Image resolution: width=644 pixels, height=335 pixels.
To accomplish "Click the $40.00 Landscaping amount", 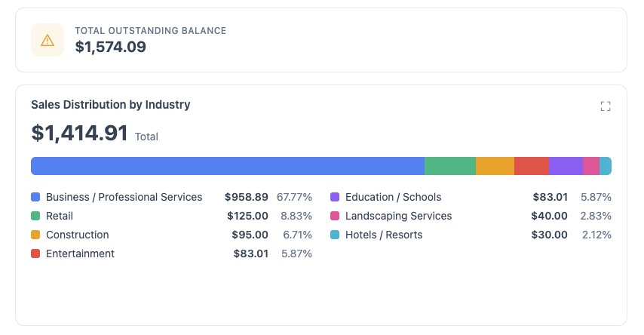I will tap(549, 217).
